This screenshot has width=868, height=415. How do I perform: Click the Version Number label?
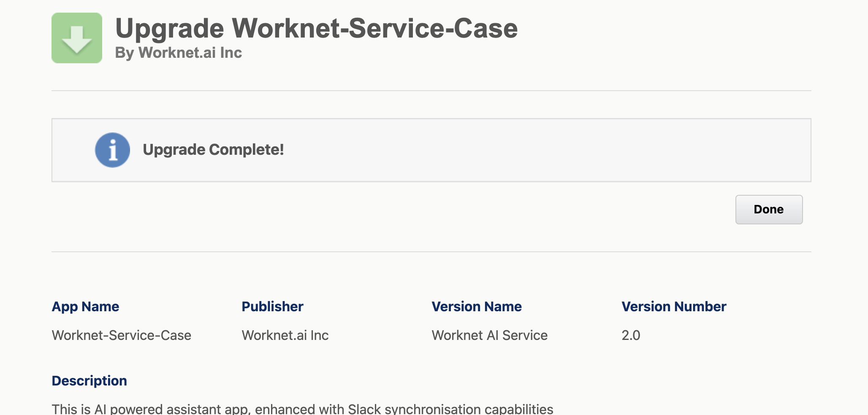pyautogui.click(x=674, y=307)
